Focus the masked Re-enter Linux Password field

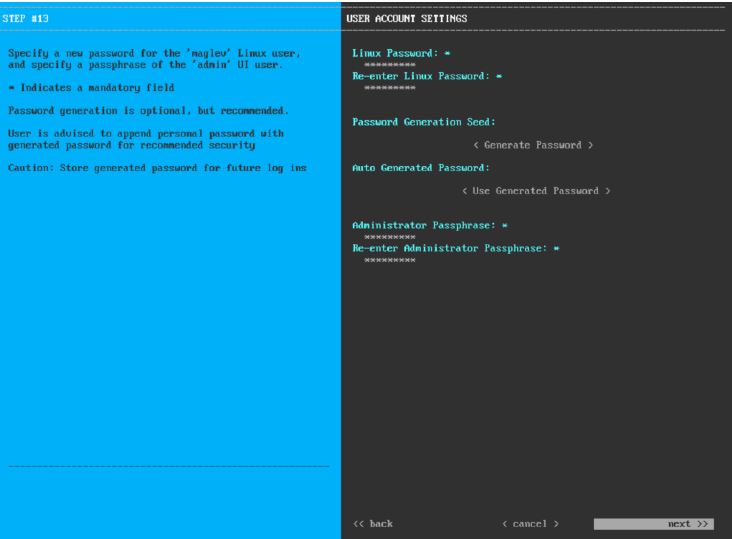click(x=390, y=87)
